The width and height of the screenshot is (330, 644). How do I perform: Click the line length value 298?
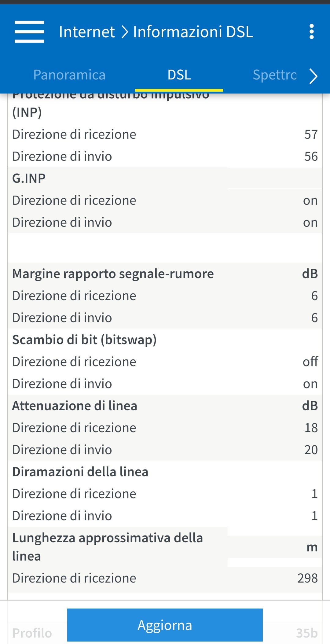[x=307, y=578]
